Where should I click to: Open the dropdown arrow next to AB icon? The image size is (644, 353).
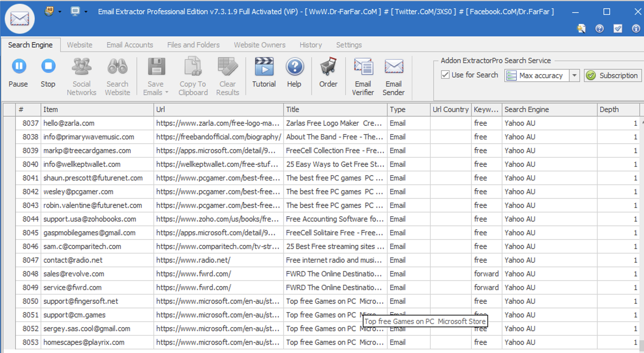coord(60,12)
